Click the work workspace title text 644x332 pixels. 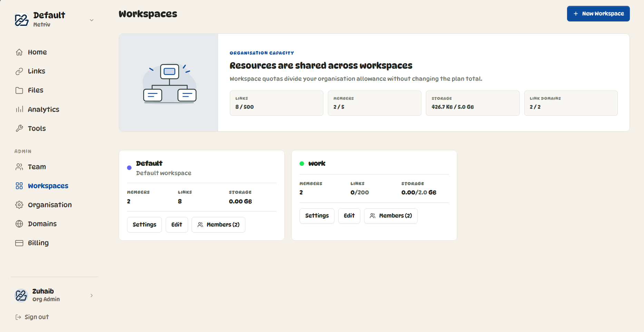pyautogui.click(x=317, y=163)
